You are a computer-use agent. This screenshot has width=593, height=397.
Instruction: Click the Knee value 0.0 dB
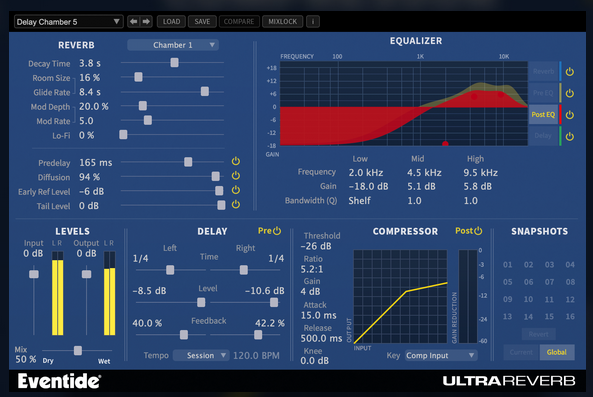pos(315,361)
